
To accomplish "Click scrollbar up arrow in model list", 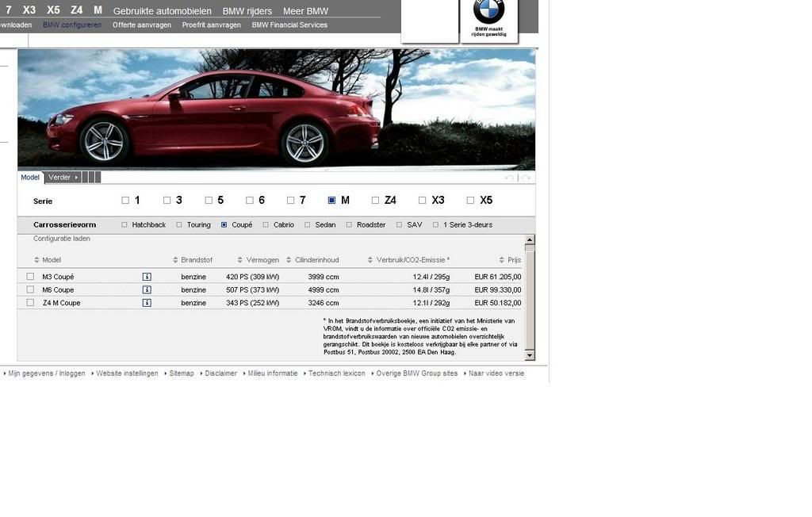I will tap(529, 239).
